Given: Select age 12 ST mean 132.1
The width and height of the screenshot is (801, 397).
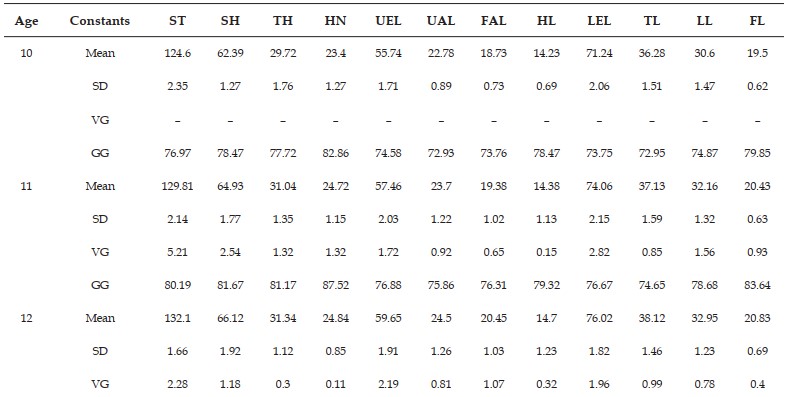Looking at the screenshot, I should pos(178,318).
